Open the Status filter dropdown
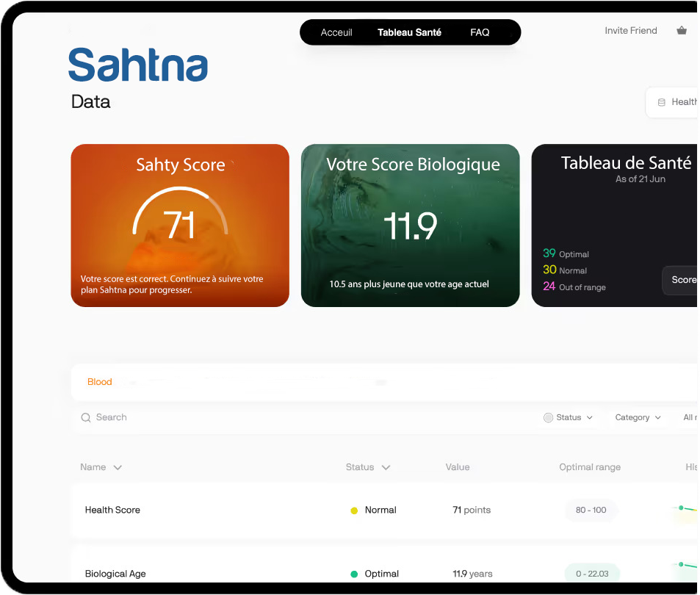The image size is (700, 595). [569, 417]
